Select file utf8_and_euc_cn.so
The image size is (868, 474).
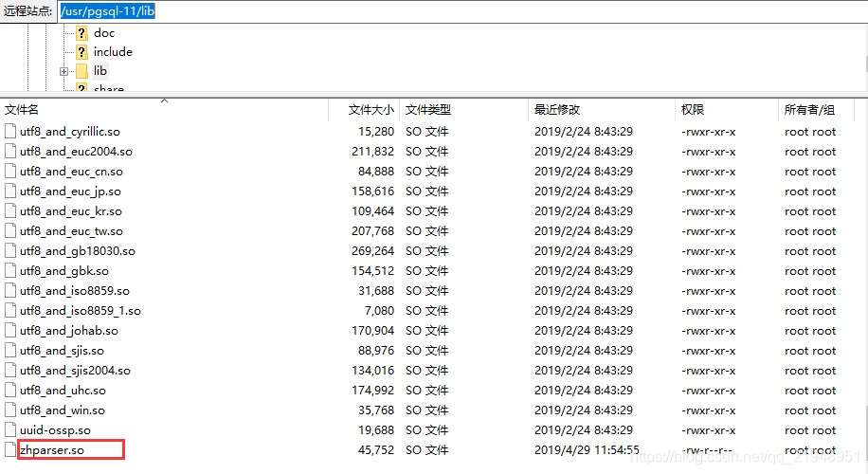click(71, 172)
